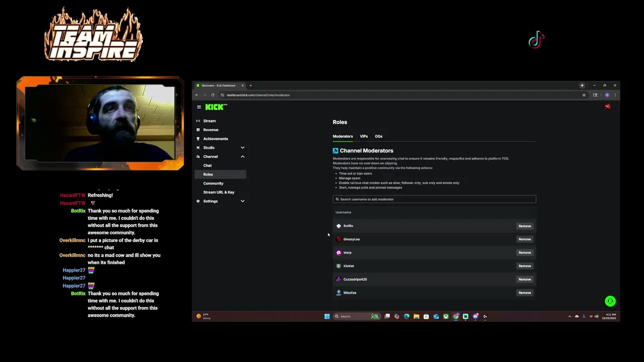Click MissXss moderator avatar
This screenshot has width=644, height=362.
(339, 293)
